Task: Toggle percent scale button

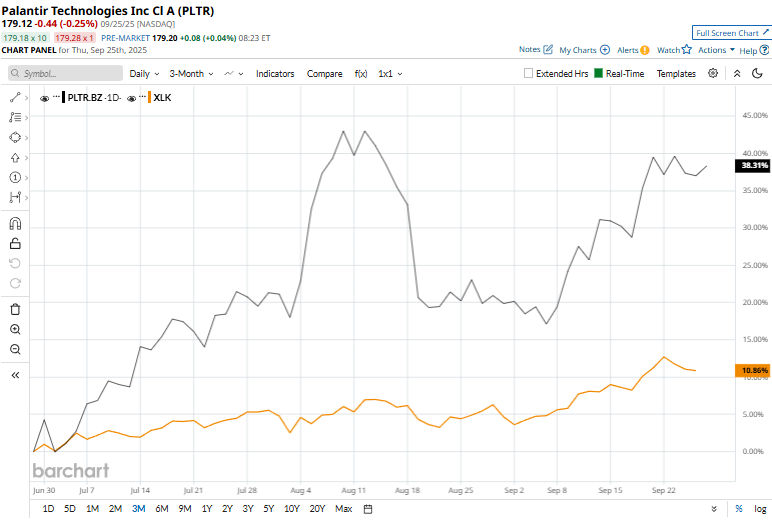Action: pyautogui.click(x=739, y=509)
